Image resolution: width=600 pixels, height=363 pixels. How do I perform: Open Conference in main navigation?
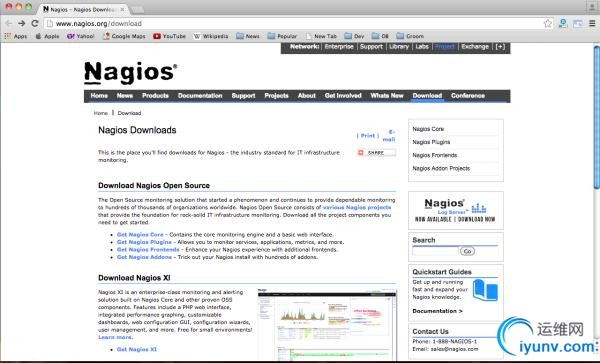point(468,96)
